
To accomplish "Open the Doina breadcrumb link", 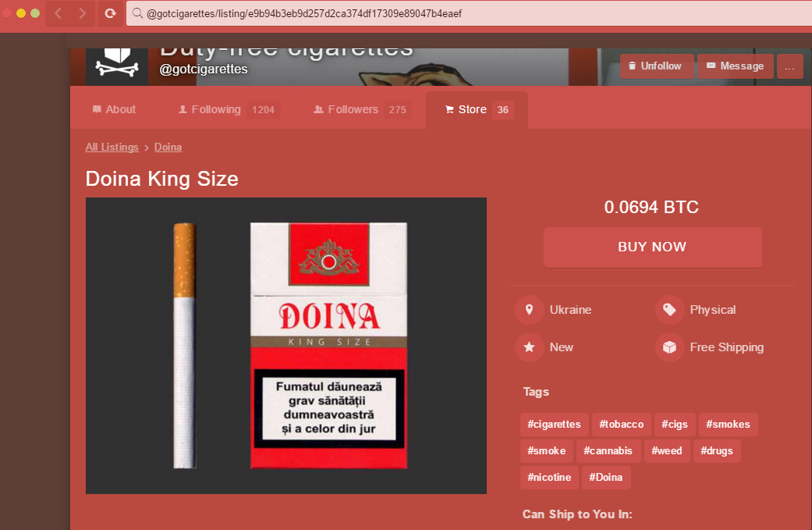I will (168, 148).
